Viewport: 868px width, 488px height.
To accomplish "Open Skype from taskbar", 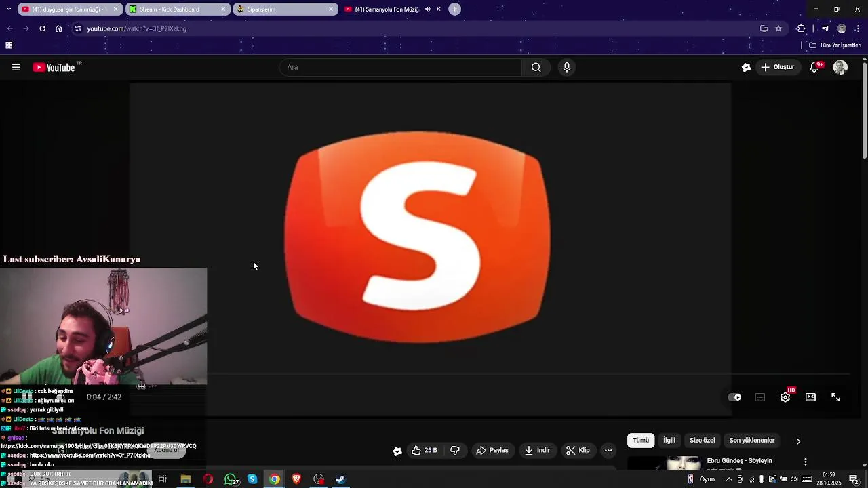I will [252, 479].
